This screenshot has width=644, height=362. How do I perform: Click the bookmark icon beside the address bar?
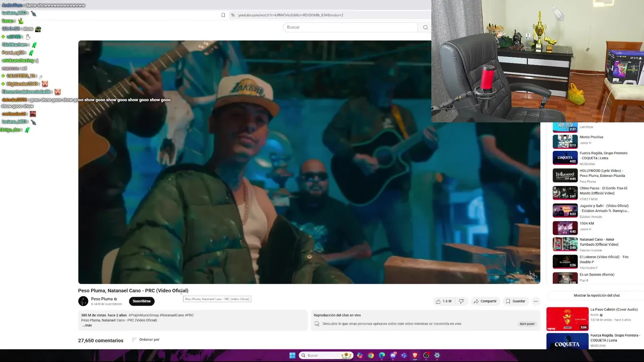[223, 15]
